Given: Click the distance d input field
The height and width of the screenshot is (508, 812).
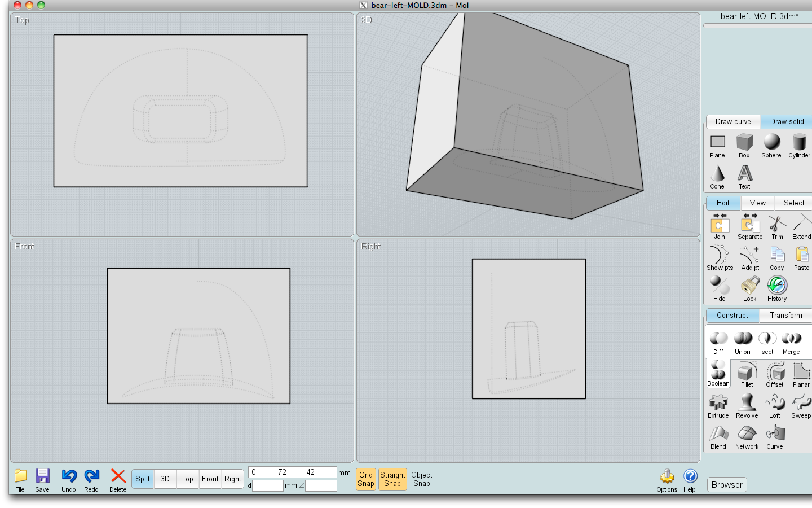Looking at the screenshot, I should point(267,485).
